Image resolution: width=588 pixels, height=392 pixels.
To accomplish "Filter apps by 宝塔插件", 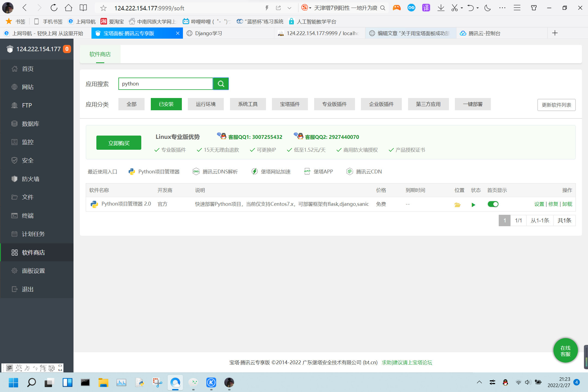I will pos(290,104).
